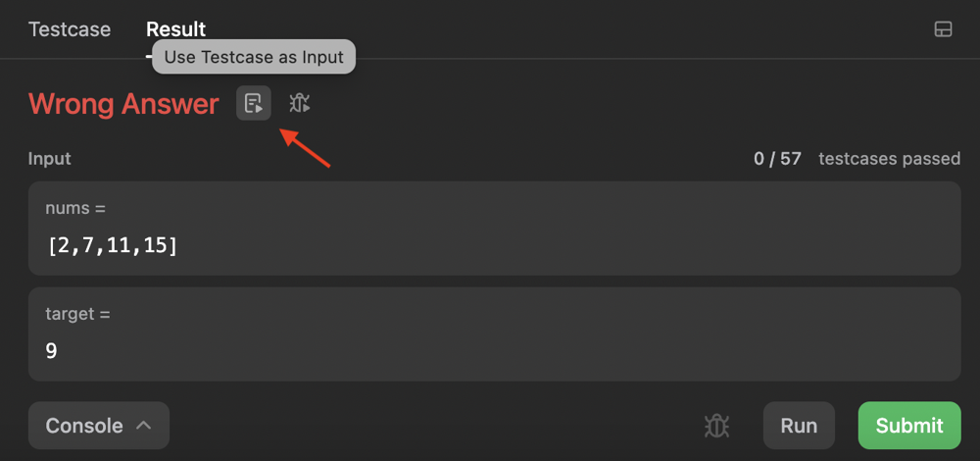Run the code with the Run button
This screenshot has height=461, width=980.
click(799, 426)
